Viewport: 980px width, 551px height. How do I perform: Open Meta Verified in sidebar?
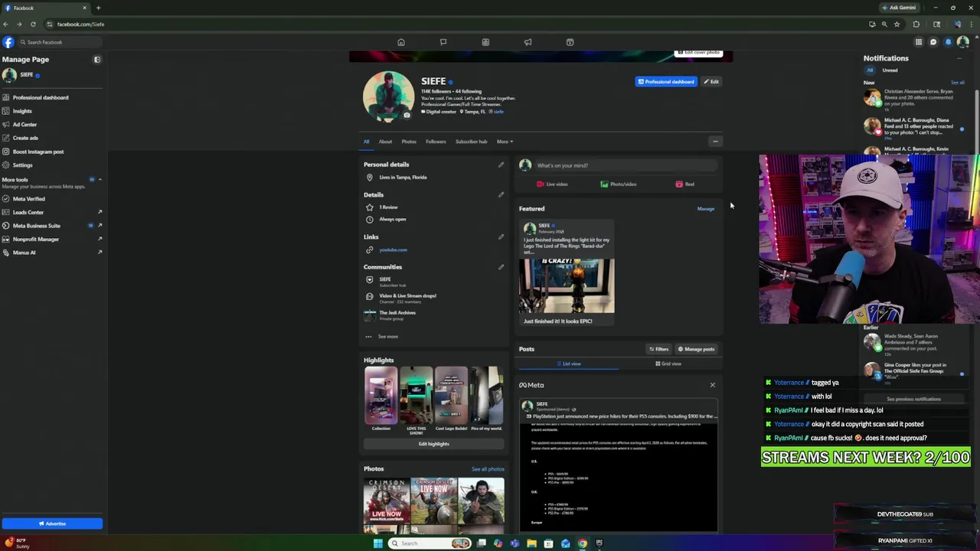click(51, 199)
